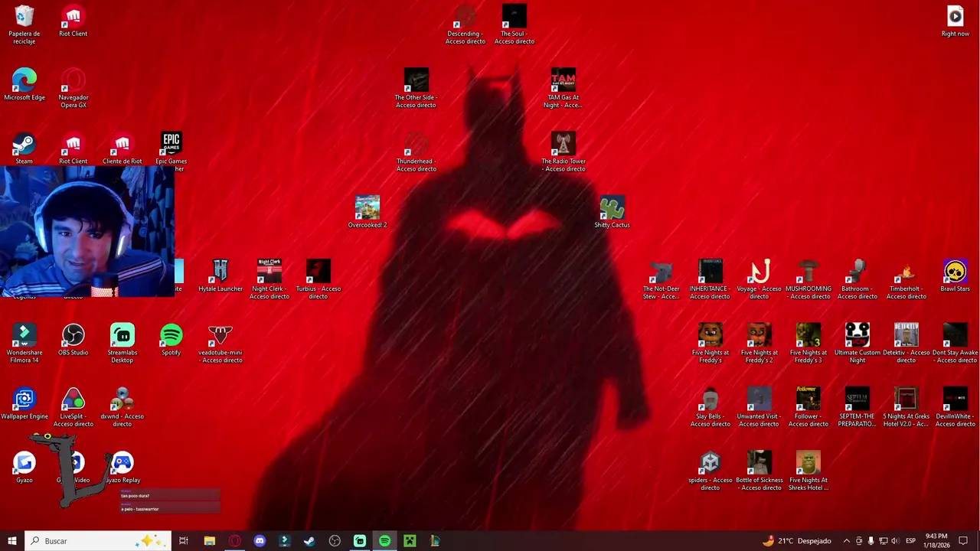Open Bottle of Sickness shortcut

pos(759,471)
